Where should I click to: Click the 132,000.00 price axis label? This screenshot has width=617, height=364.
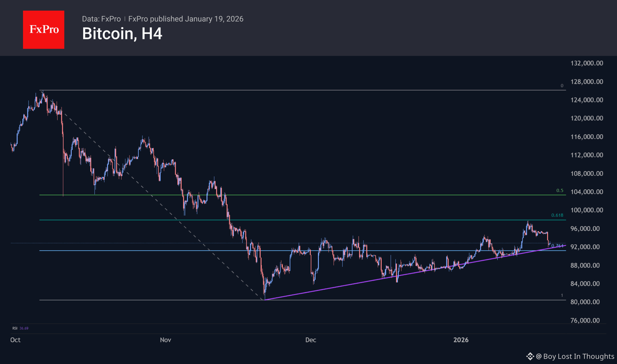(x=587, y=63)
